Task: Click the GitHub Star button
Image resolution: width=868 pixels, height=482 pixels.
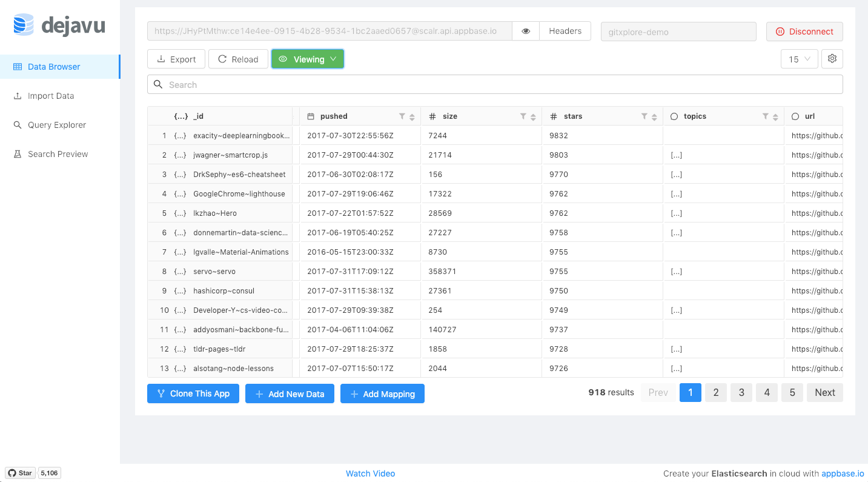Action: click(x=20, y=473)
